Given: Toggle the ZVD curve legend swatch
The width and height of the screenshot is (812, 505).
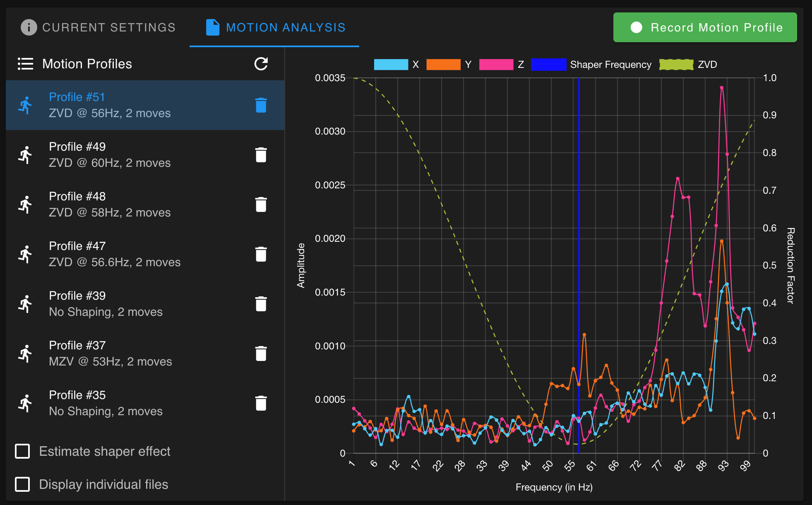Looking at the screenshot, I should point(676,65).
